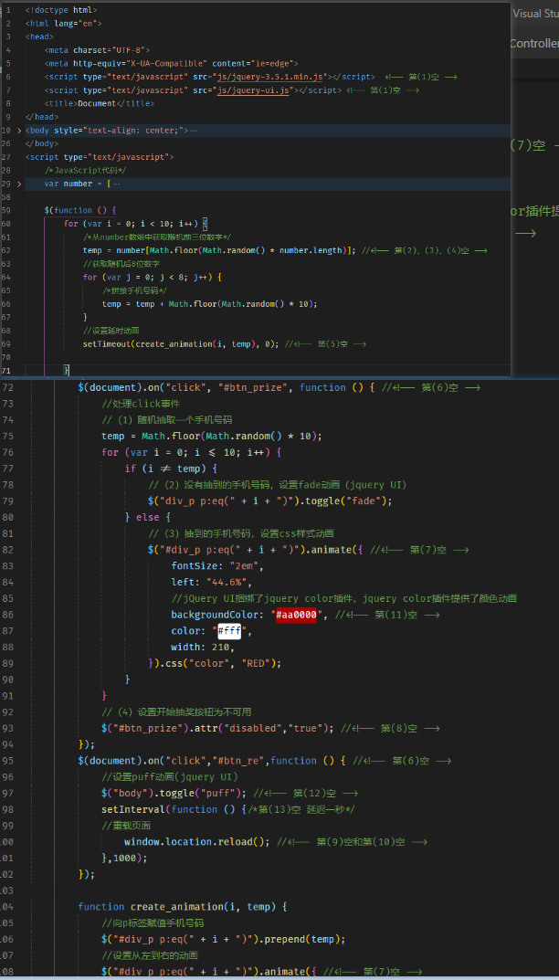Click the "#btn_re" selector string
The width and height of the screenshot is (559, 980).
241,761
